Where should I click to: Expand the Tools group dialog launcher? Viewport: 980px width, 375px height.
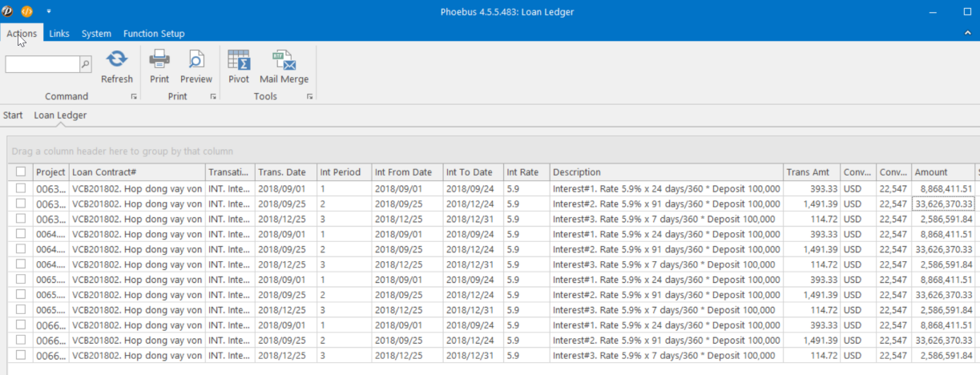point(309,97)
